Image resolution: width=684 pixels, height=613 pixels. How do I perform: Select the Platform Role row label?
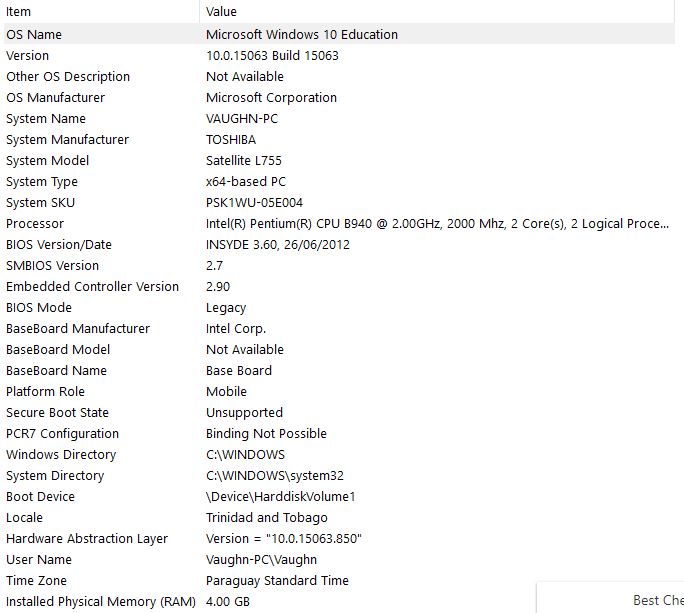45,391
